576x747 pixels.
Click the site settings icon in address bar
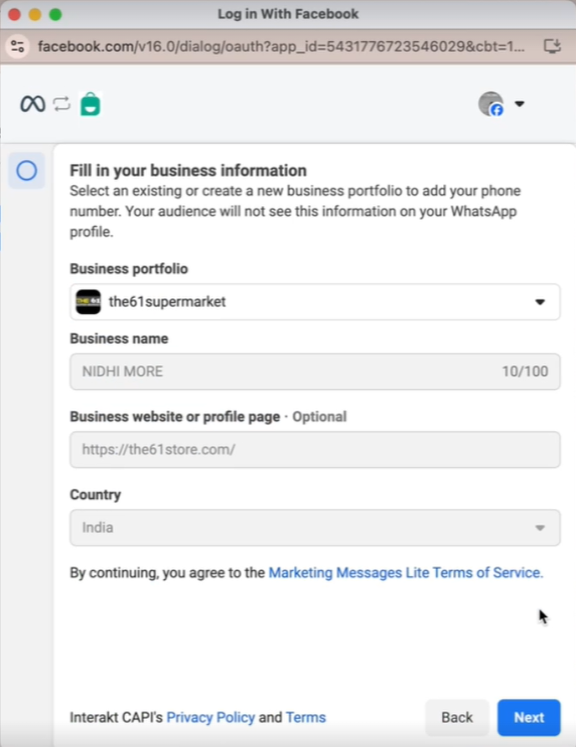click(18, 46)
